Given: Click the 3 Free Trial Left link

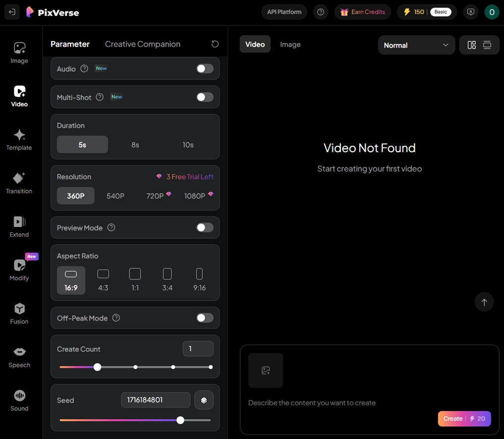Looking at the screenshot, I should click(185, 177).
